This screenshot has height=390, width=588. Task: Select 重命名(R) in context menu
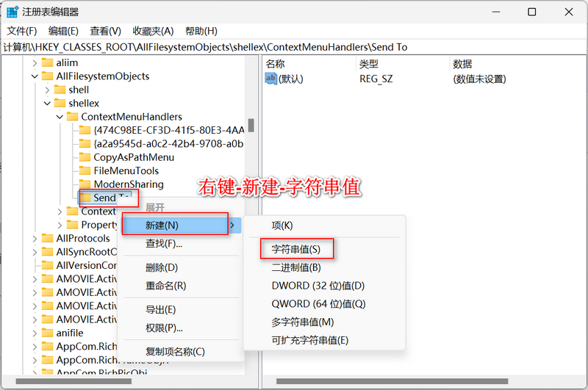[166, 286]
